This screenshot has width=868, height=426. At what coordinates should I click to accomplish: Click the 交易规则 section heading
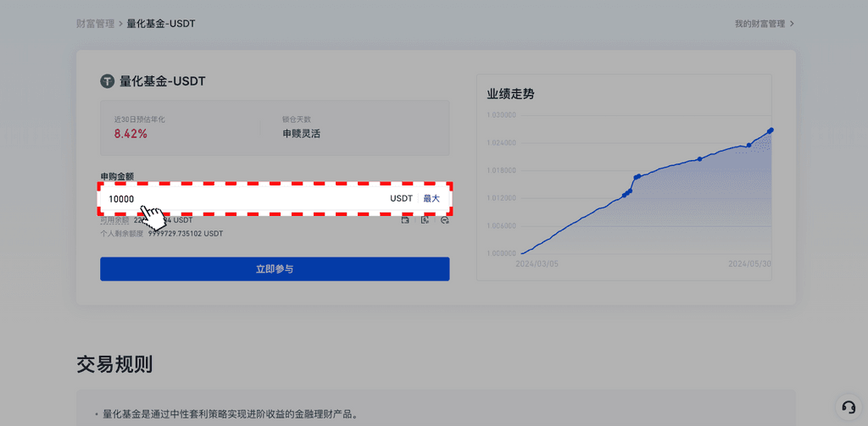pos(114,364)
